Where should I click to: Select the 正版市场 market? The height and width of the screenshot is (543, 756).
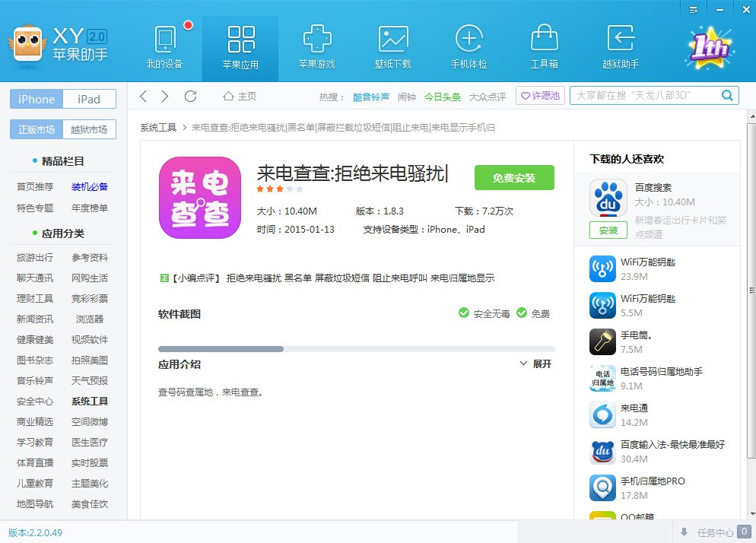click(37, 130)
